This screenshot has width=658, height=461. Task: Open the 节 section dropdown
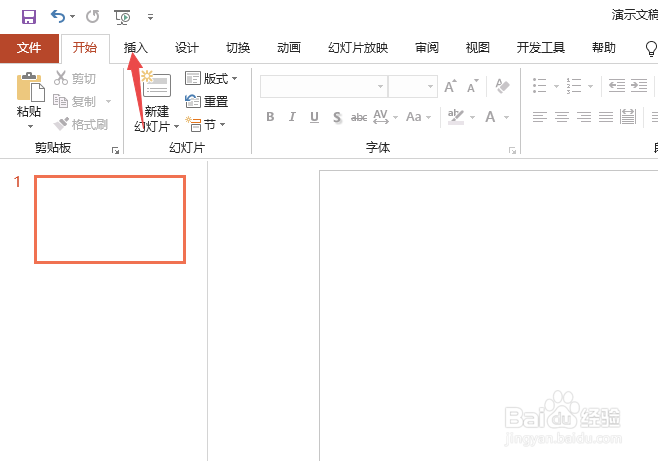click(206, 124)
